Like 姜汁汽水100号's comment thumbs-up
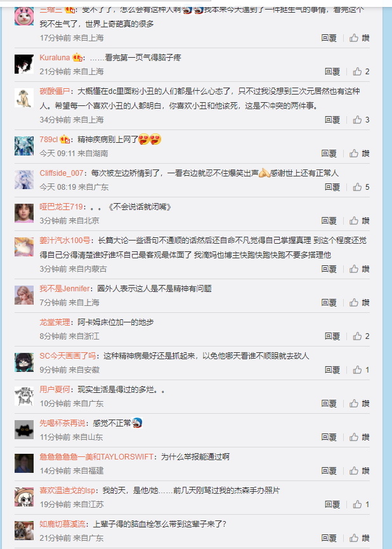 point(360,269)
